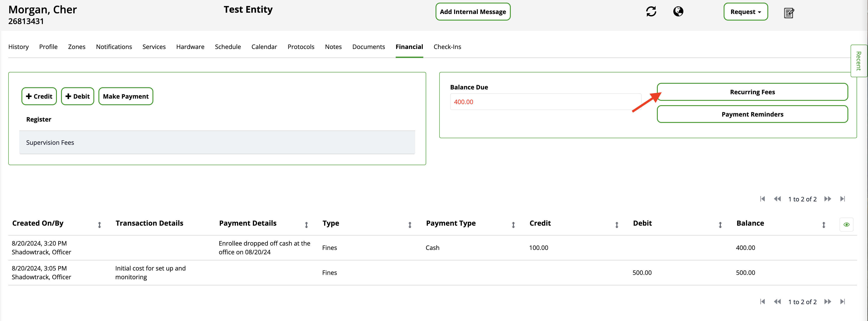Screen dimensions: 868x321
Task: Sort by Payment Details column
Action: click(306, 225)
